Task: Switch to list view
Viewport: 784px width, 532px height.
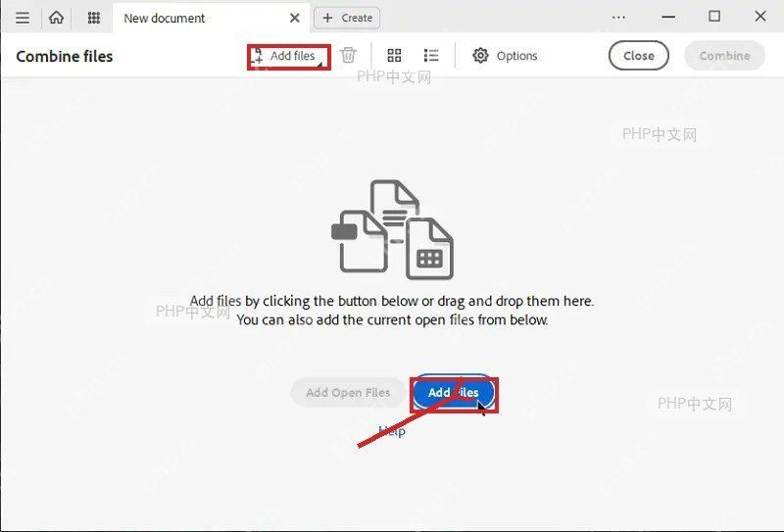Action: pyautogui.click(x=431, y=56)
